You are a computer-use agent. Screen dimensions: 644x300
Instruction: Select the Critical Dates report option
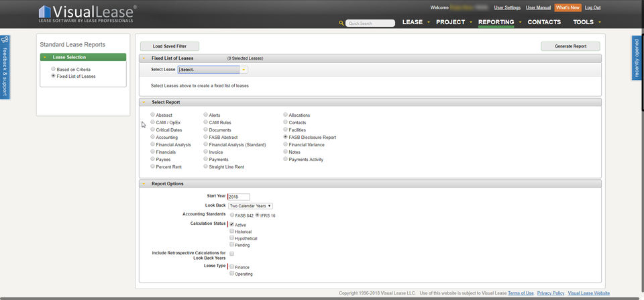[x=153, y=130]
